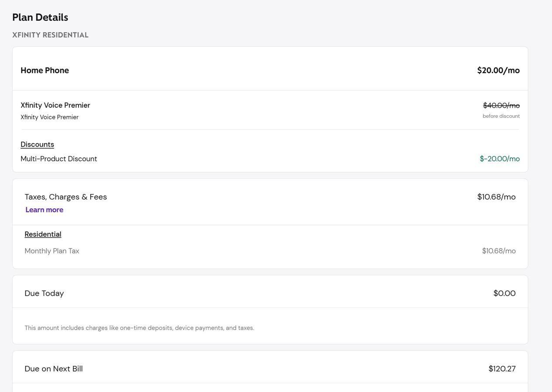Image resolution: width=552 pixels, height=392 pixels.
Task: Click the underlined Discounts heading
Action: (x=37, y=144)
